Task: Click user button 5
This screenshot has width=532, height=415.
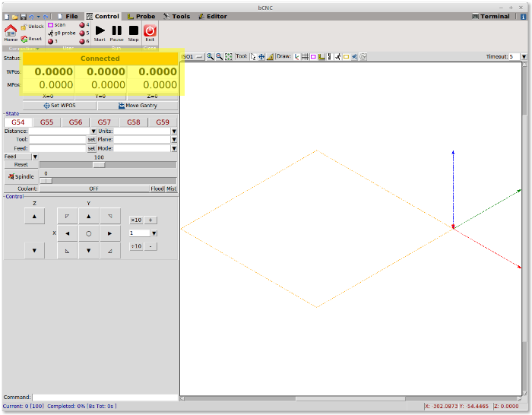Action: point(84,33)
